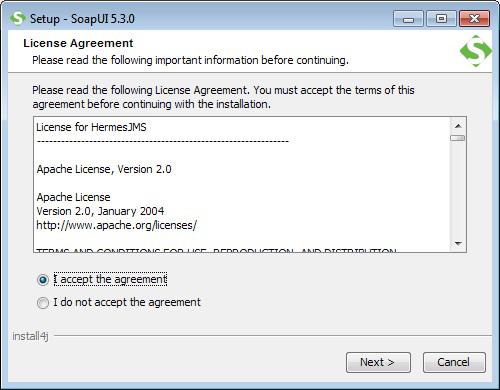Viewport: 500px width, 390px height.
Task: Proceed with the Next > button
Action: [x=378, y=362]
